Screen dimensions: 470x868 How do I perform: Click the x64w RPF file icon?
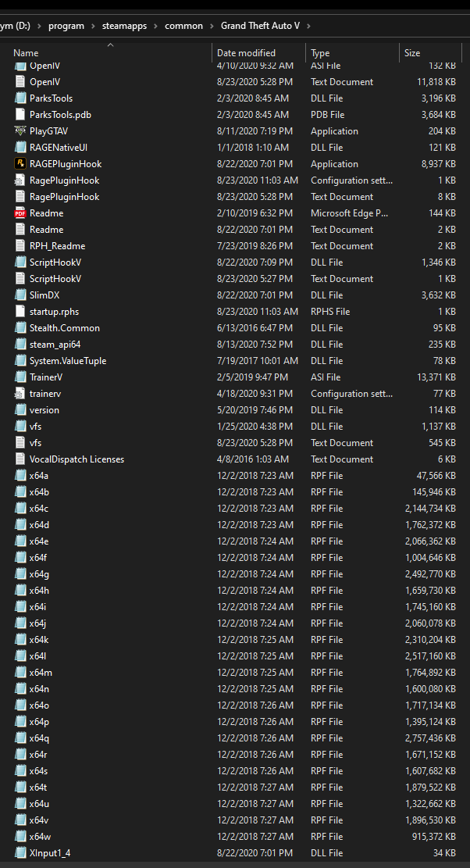coord(20,837)
